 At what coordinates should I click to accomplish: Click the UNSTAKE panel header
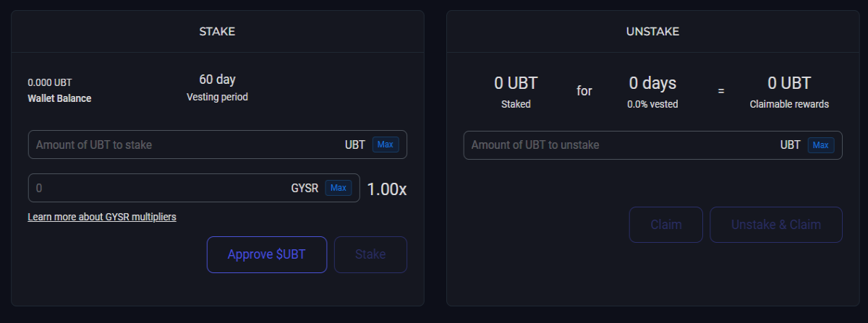(x=653, y=32)
